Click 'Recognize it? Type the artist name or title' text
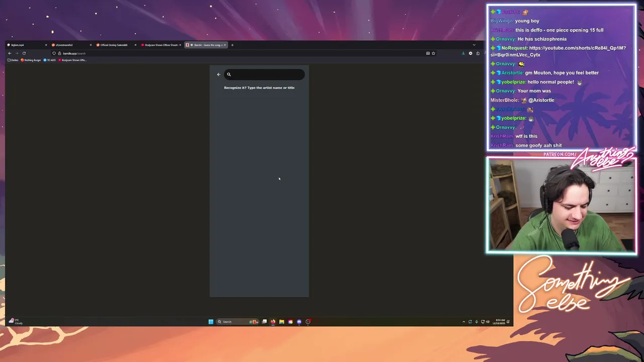This screenshot has width=644, height=362. click(259, 87)
